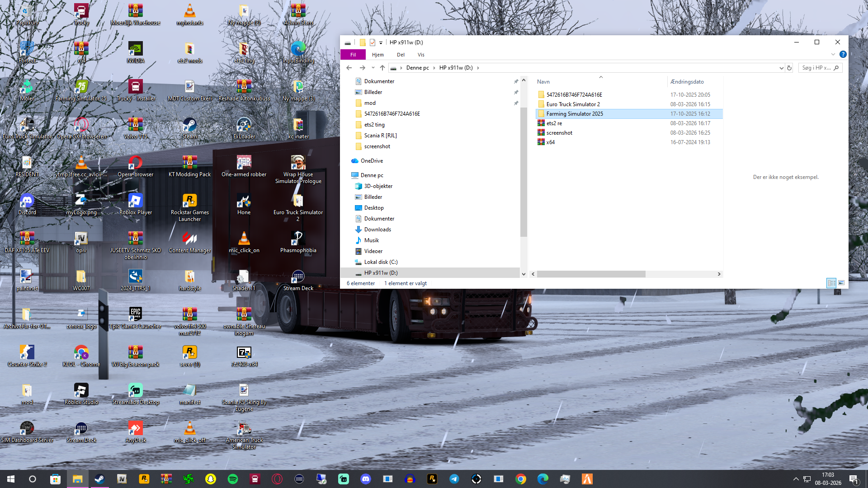Click the Up folder arrow in Explorer

(382, 68)
